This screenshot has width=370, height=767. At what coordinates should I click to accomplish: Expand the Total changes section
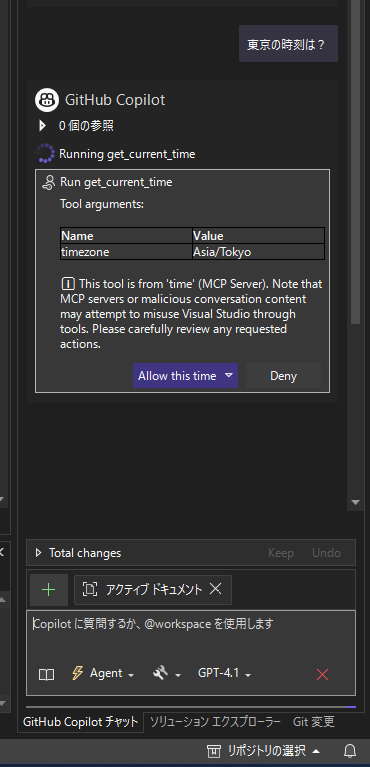(39, 553)
